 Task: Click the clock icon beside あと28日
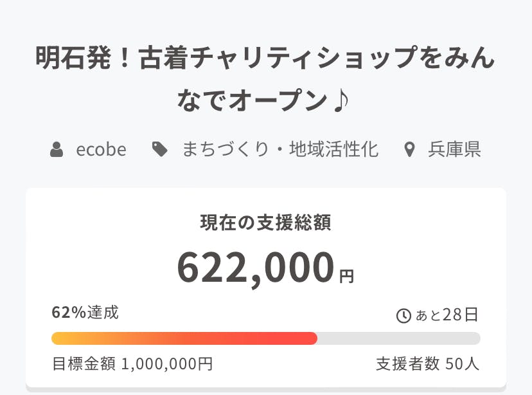403,316
